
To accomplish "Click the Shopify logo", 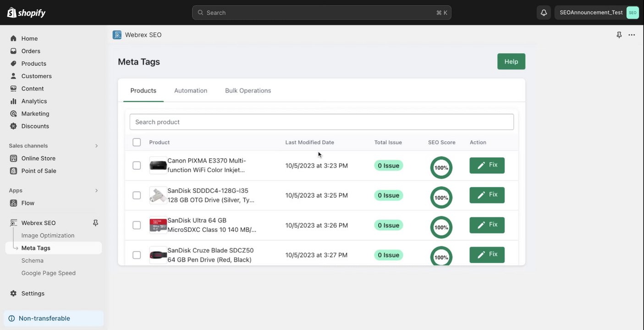I will pos(26,12).
